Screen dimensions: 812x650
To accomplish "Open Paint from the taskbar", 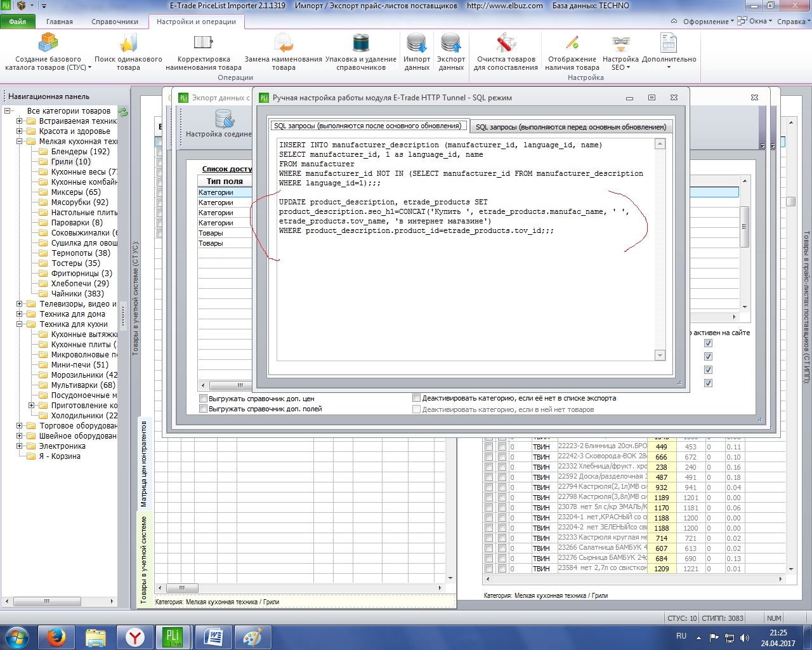I will click(x=252, y=637).
